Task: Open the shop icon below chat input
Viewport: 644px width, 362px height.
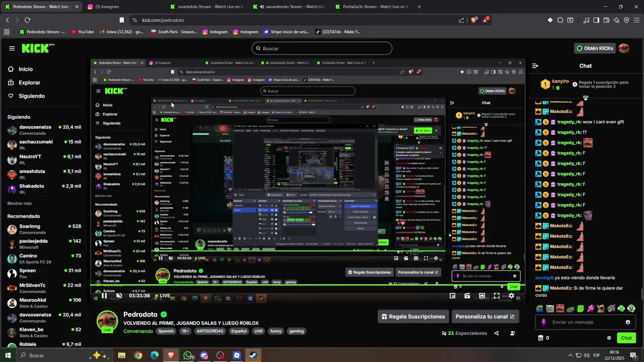Action: pos(541,338)
